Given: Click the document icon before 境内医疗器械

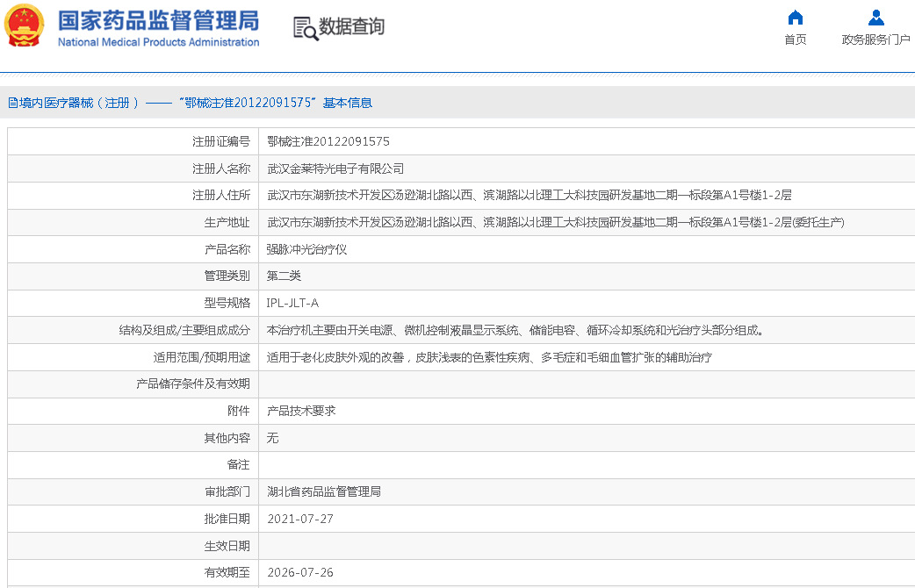Looking at the screenshot, I should point(13,103).
